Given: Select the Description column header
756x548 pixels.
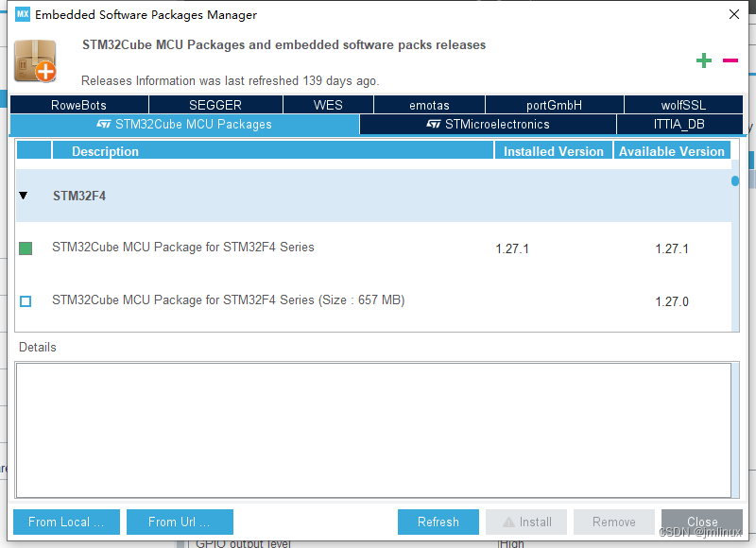Looking at the screenshot, I should pos(105,150).
